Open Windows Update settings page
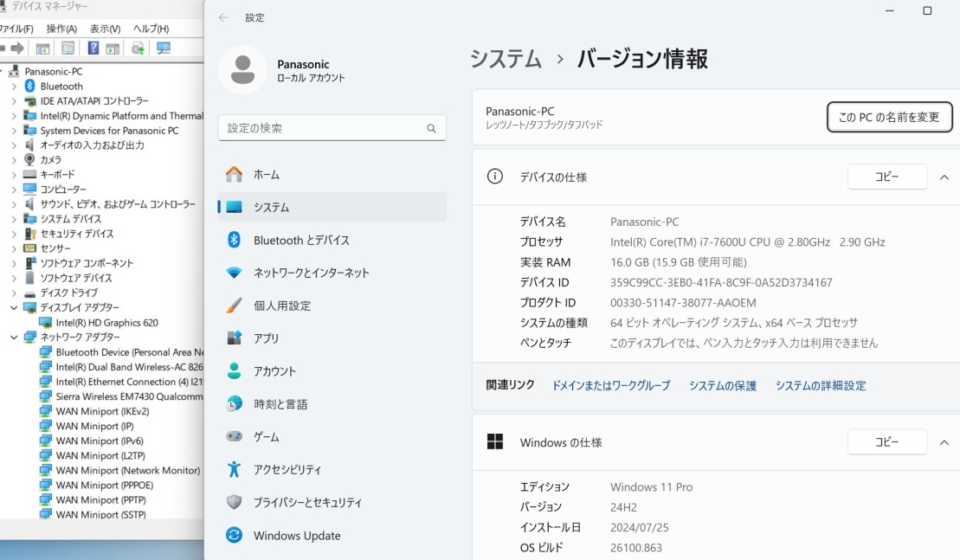 point(332,536)
